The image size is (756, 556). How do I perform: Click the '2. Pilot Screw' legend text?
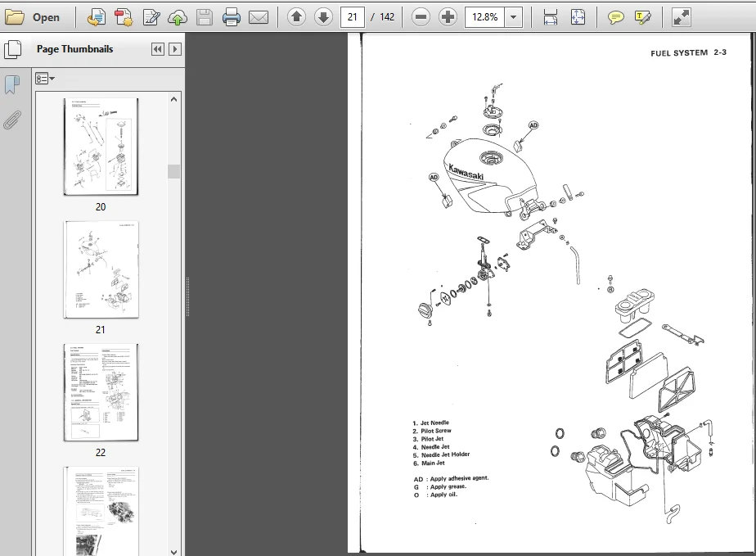(x=432, y=431)
